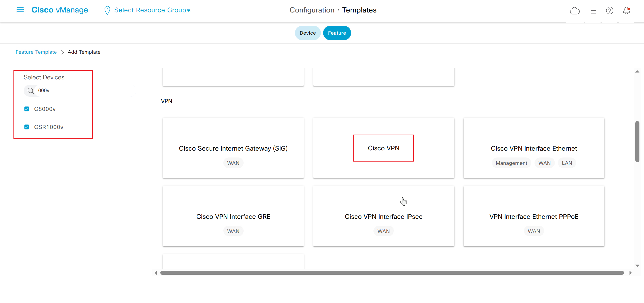Open the task list icon
The height and width of the screenshot is (303, 644).
(x=593, y=11)
